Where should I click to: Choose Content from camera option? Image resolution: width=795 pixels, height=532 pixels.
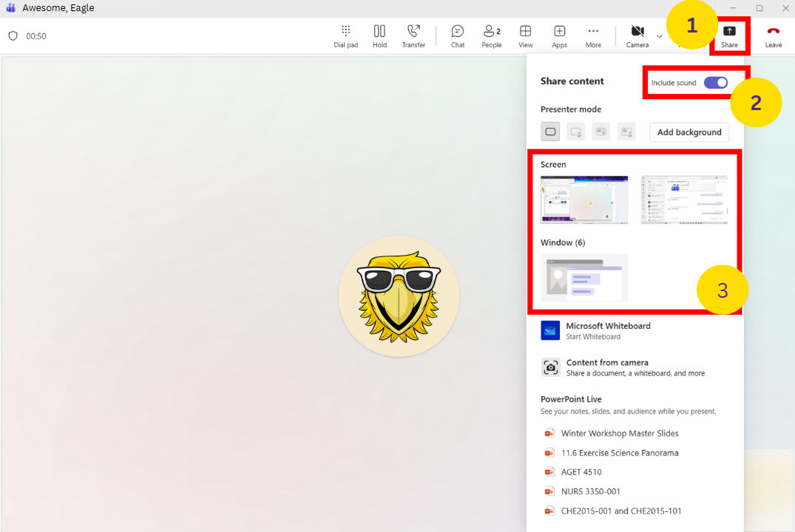(607, 367)
